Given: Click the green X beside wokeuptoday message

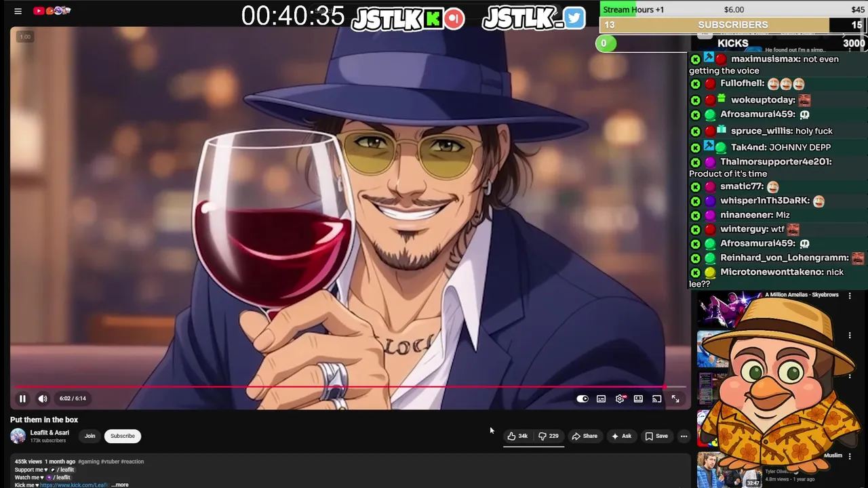Looking at the screenshot, I should click(x=695, y=100).
